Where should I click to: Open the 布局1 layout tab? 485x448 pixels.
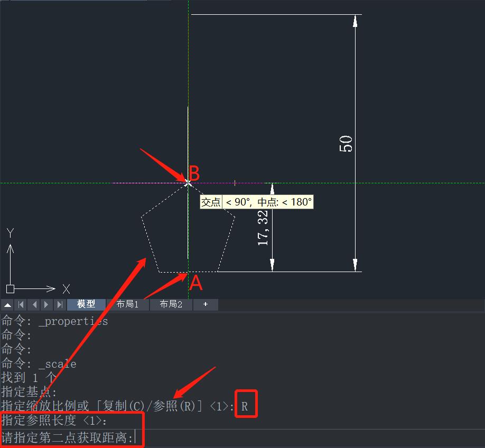127,304
